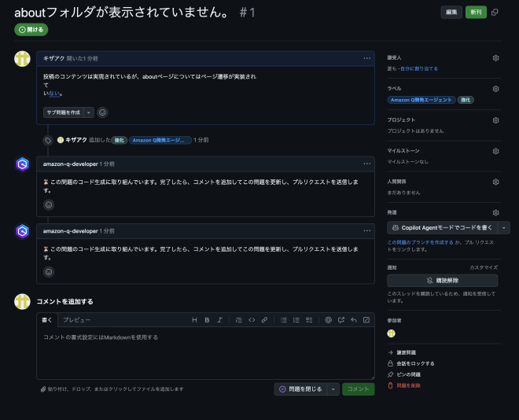Add a reaction emoji to キザアク's comment
The width and height of the screenshot is (519, 420).
click(x=102, y=112)
